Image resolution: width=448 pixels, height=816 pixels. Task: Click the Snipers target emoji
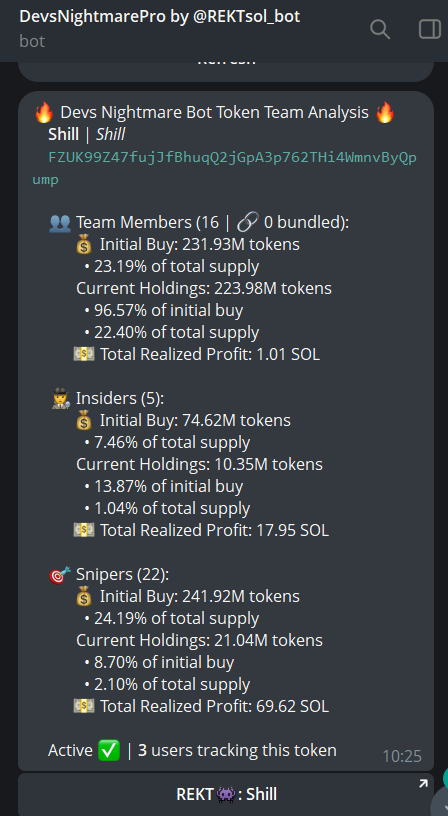point(60,575)
